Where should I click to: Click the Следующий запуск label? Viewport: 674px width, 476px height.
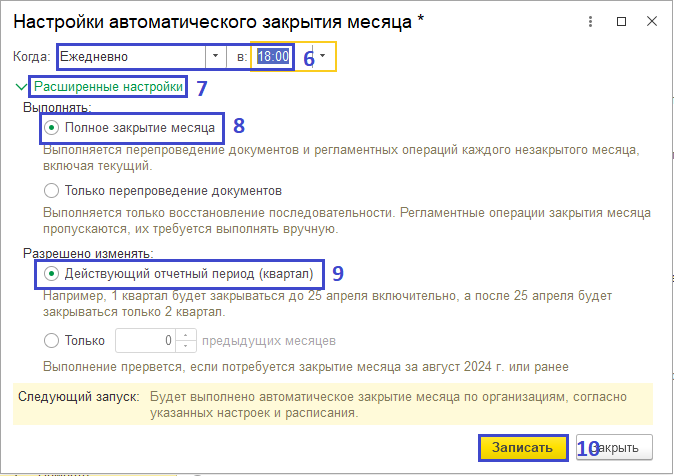(79, 397)
